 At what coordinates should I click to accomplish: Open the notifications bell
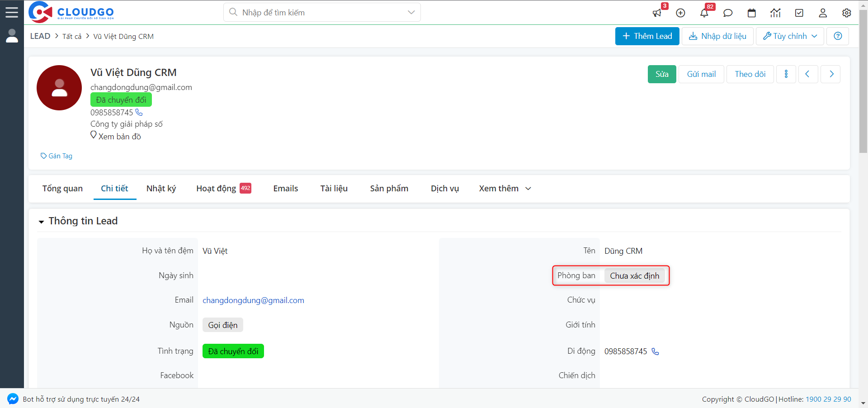tap(704, 13)
